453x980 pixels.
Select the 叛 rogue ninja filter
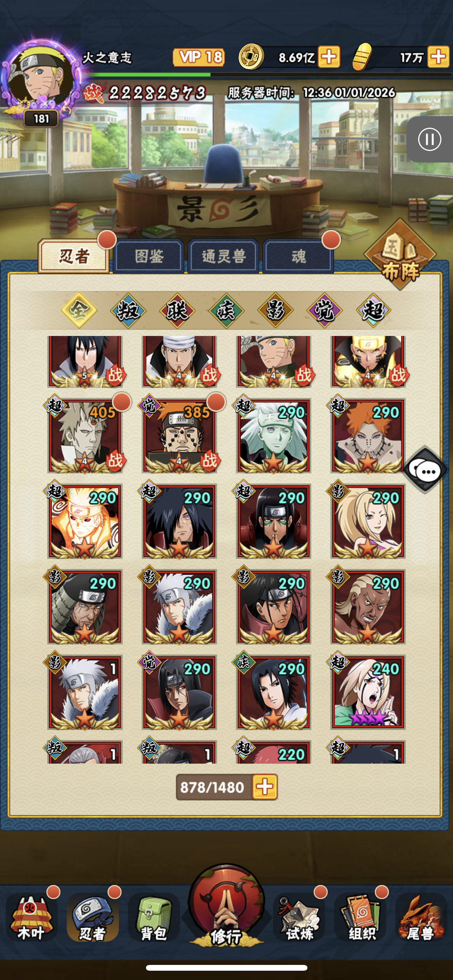(128, 310)
